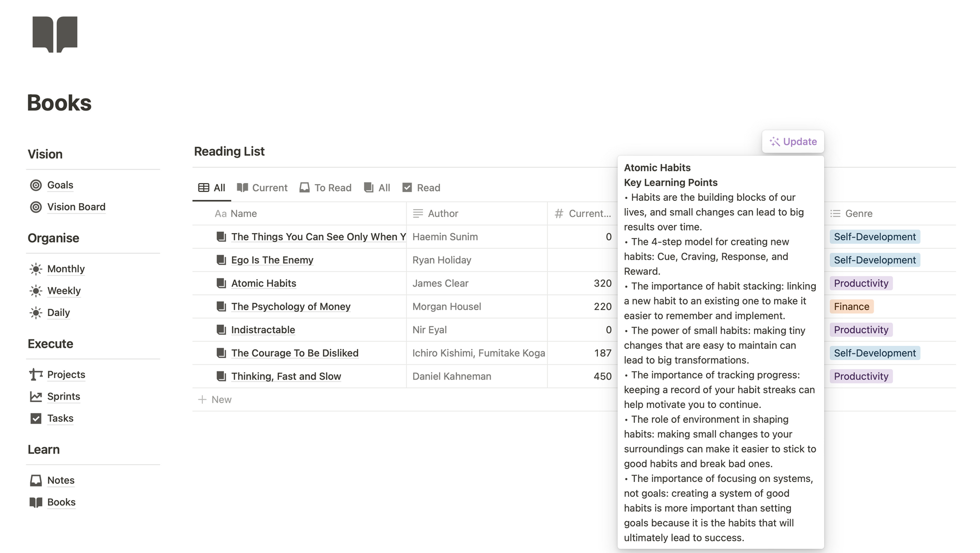This screenshot has height=553, width=980.
Task: Open the Goals page from the sidebar
Action: [60, 185]
